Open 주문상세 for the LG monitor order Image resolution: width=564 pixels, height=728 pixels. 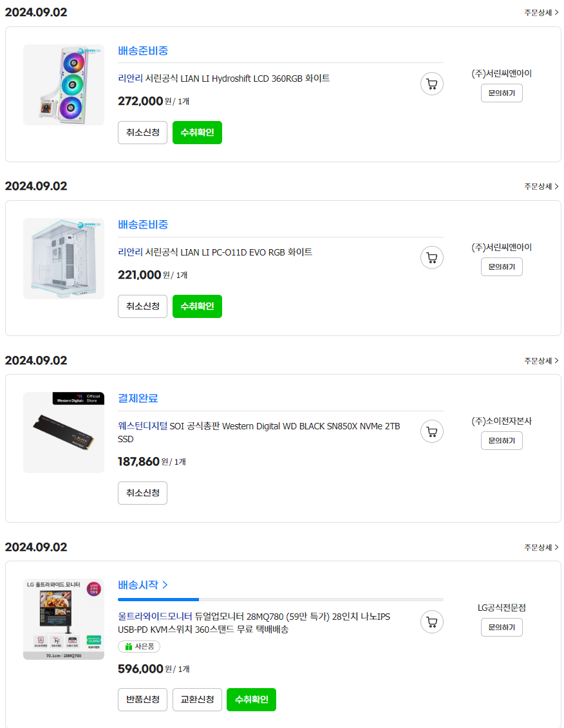pos(541,547)
